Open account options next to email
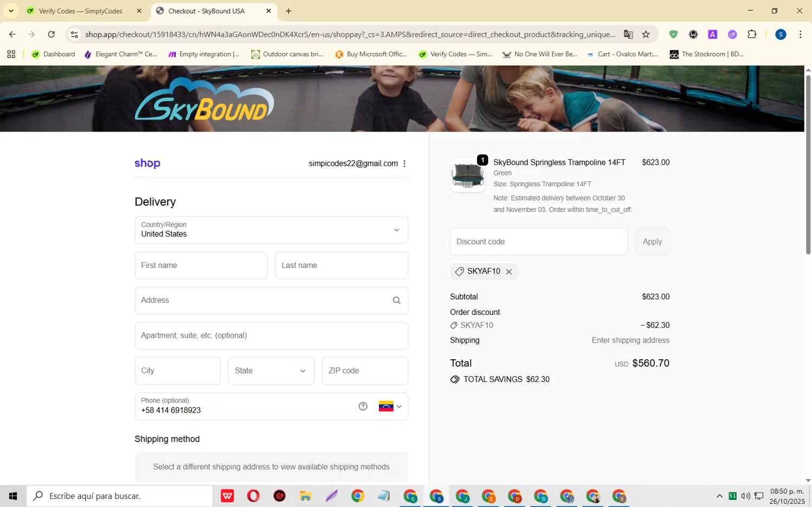The width and height of the screenshot is (812, 507). [404, 163]
